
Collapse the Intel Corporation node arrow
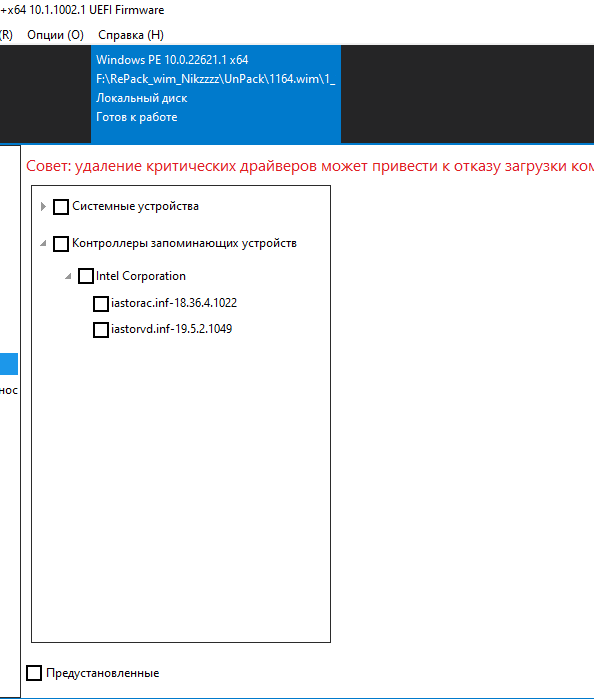coord(68,276)
